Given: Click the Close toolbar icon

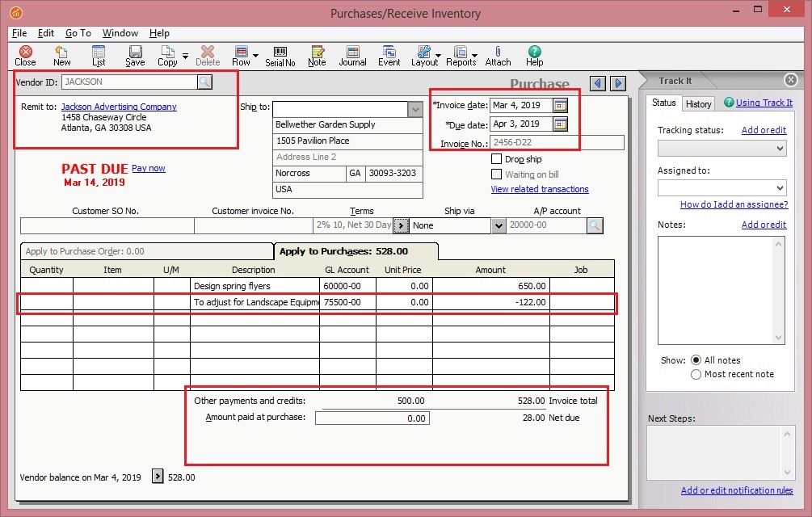Looking at the screenshot, I should click(x=25, y=56).
